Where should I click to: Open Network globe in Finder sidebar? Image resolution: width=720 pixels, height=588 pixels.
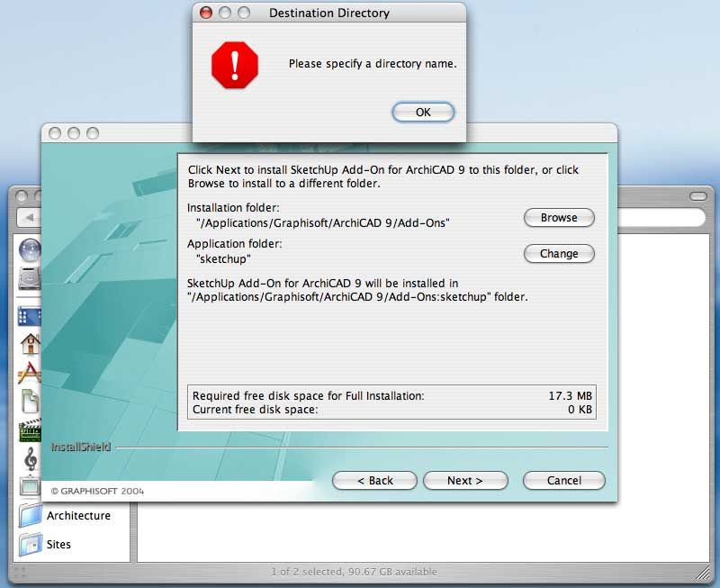click(31, 250)
